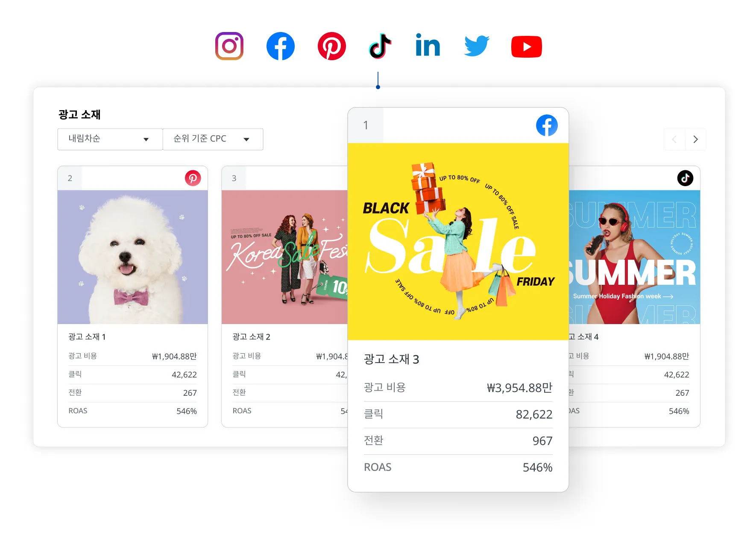Click ad cost ₩3,954.88만 value
This screenshot has height=538, width=756.
[x=520, y=388]
